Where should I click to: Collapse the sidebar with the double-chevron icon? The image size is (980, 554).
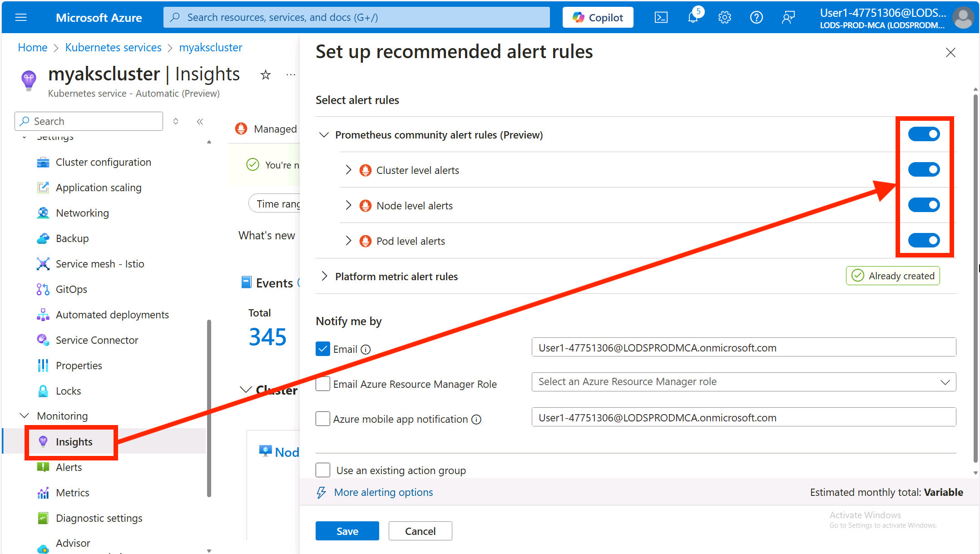coord(200,121)
